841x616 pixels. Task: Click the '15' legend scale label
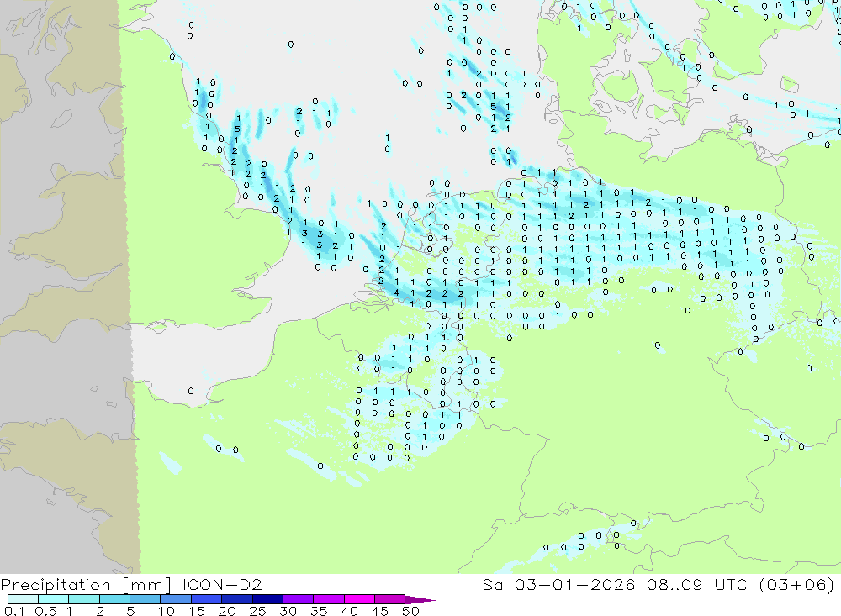pos(197,611)
